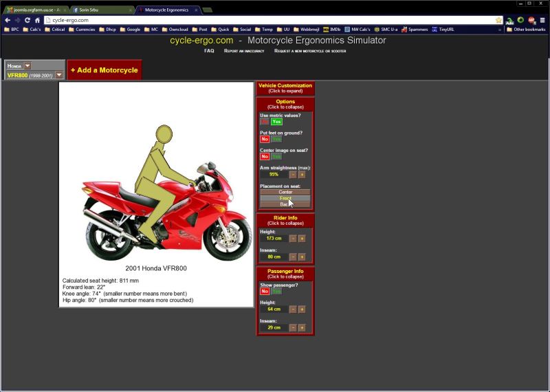
Task: Open the Other bookmarks folder
Action: [x=526, y=30]
